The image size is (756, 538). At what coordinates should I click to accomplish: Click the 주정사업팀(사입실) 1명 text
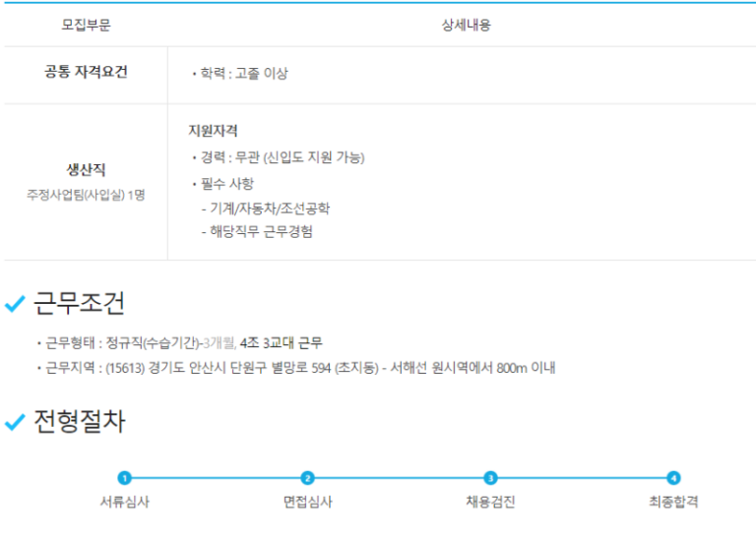[86, 195]
